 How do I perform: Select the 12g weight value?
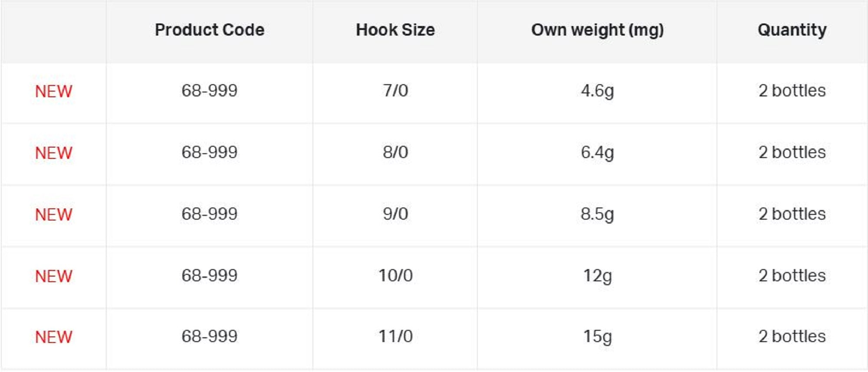coord(597,276)
